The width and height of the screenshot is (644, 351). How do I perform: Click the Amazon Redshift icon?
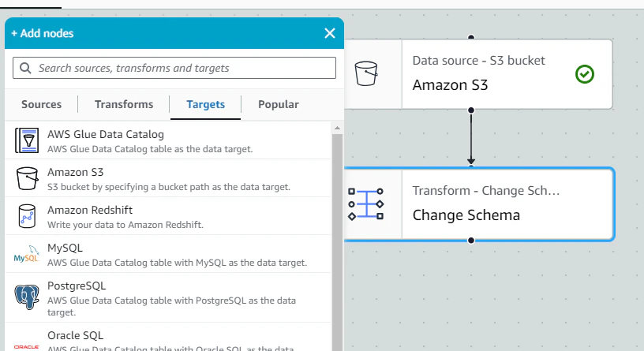pyautogui.click(x=27, y=216)
